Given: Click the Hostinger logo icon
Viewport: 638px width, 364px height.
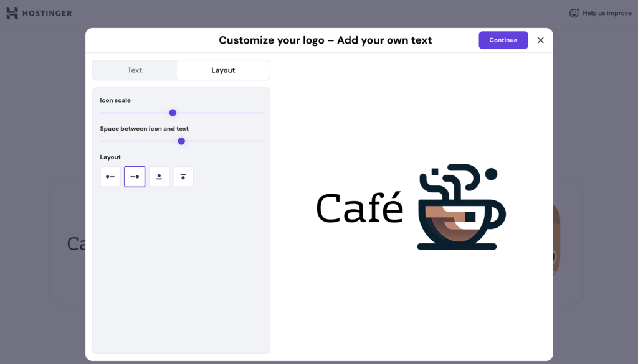Looking at the screenshot, I should coord(11,12).
